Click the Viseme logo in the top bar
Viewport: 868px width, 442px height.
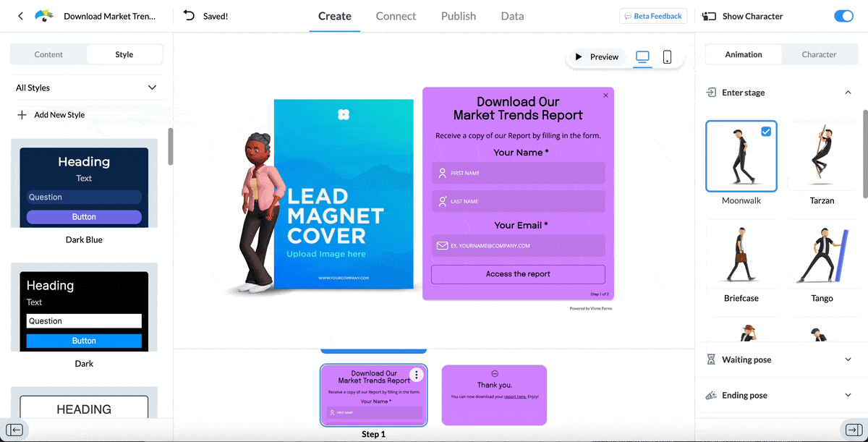[43, 14]
